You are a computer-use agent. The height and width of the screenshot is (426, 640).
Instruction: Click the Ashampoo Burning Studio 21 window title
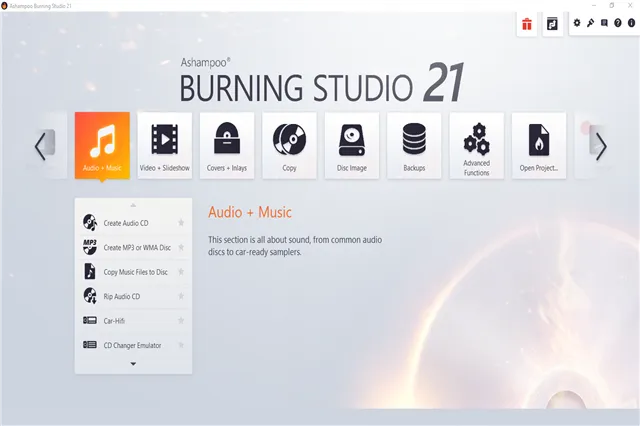point(40,6)
